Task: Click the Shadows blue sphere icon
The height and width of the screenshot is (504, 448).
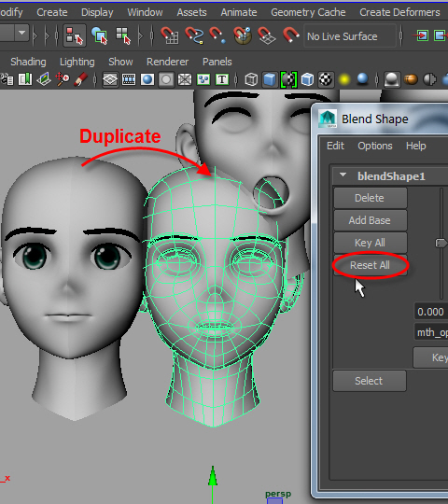Action: pyautogui.click(x=362, y=79)
